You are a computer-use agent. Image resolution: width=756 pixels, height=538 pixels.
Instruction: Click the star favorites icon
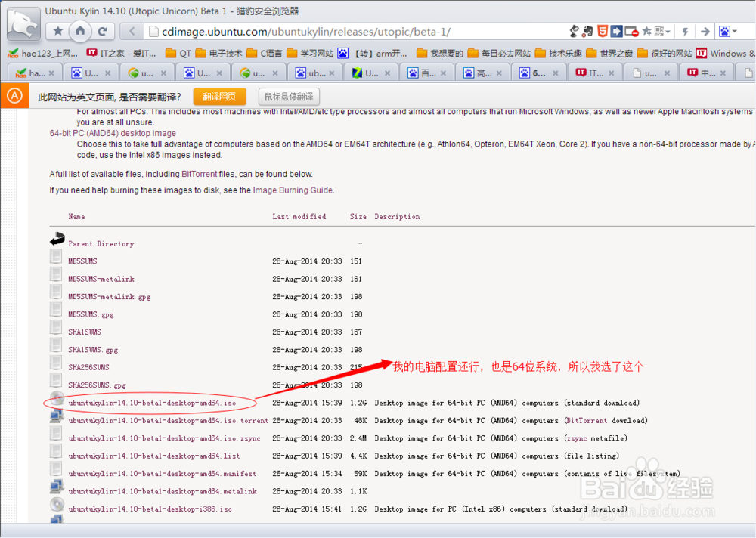coord(646,31)
